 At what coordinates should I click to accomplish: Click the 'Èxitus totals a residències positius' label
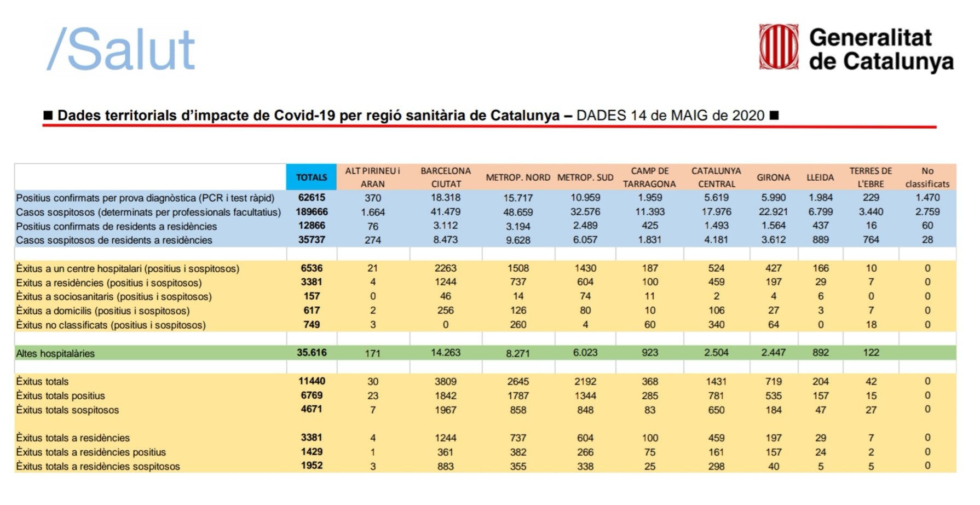point(91,452)
